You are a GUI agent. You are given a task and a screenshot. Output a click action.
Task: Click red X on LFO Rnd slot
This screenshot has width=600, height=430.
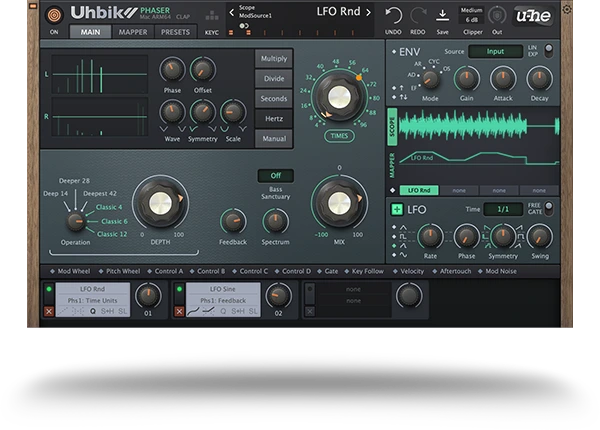(49, 311)
